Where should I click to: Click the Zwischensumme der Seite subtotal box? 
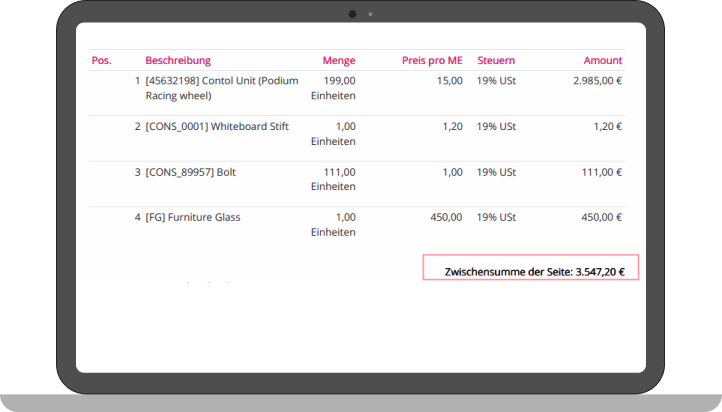(530, 270)
